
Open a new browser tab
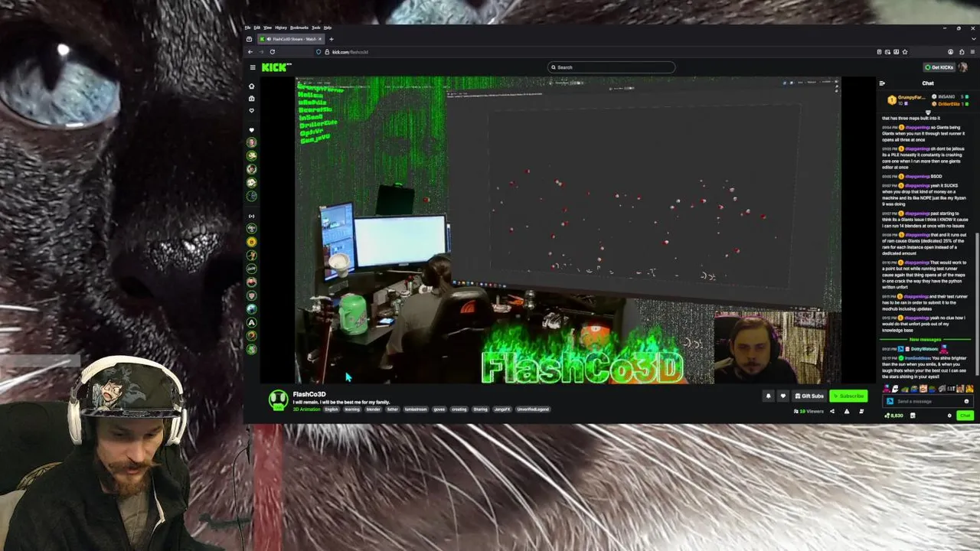pos(331,39)
